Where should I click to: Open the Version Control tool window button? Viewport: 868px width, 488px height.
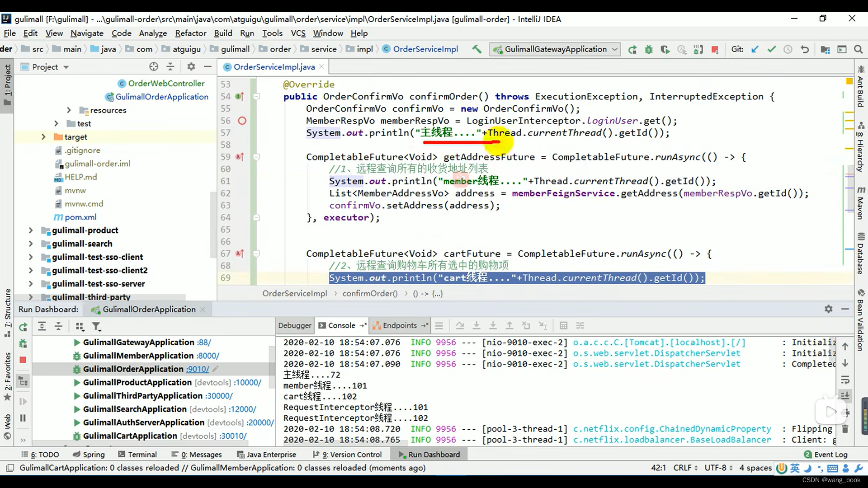click(x=347, y=455)
